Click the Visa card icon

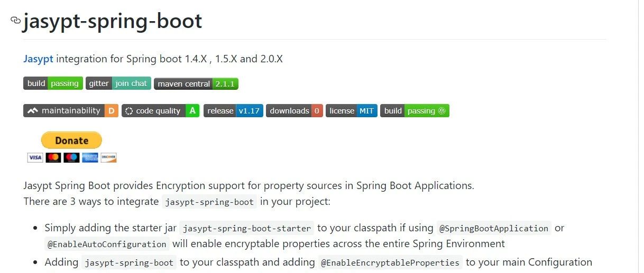[35, 157]
